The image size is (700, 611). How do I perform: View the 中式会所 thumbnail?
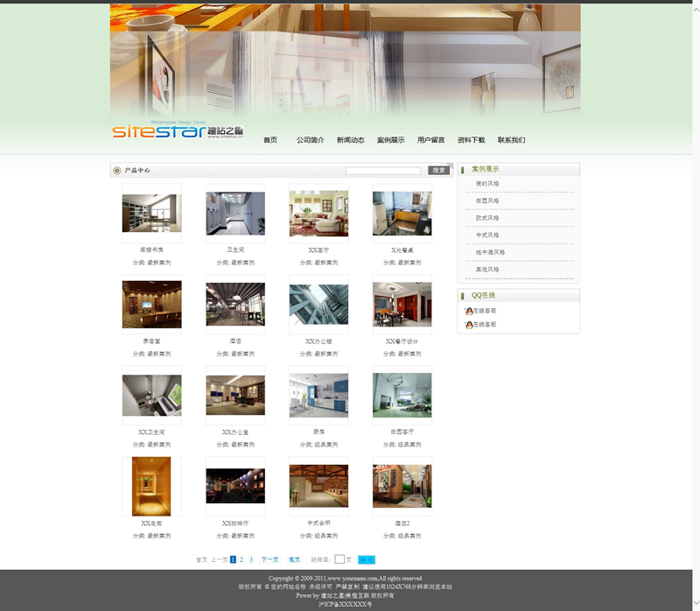[318, 486]
